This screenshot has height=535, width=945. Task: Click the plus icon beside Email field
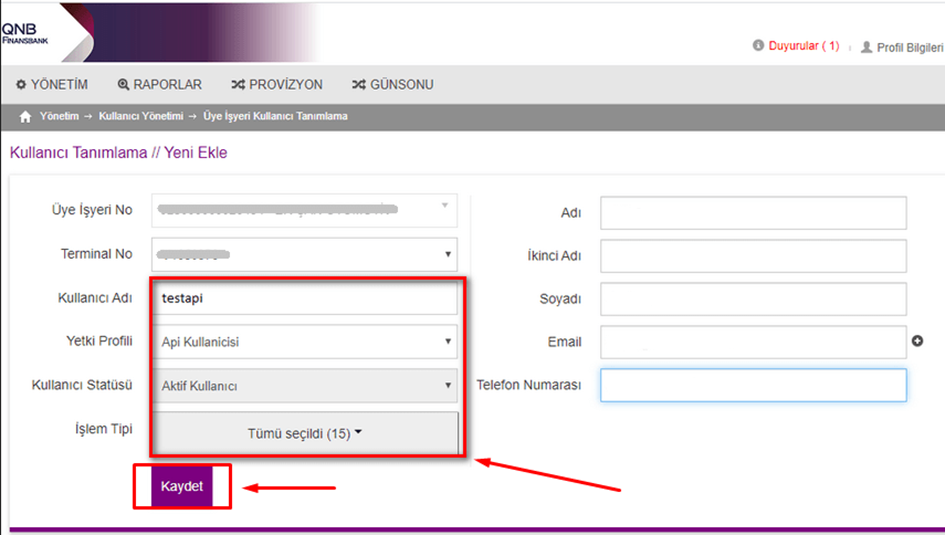(917, 341)
